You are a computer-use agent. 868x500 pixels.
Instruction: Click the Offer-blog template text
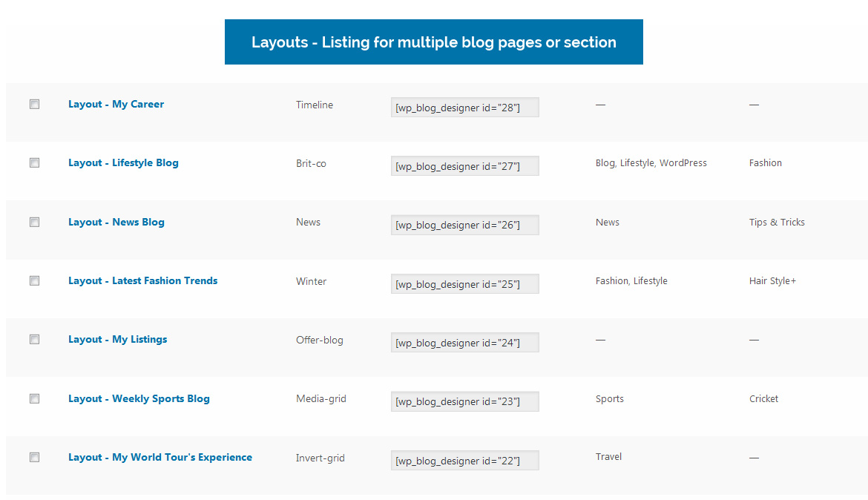[320, 340]
